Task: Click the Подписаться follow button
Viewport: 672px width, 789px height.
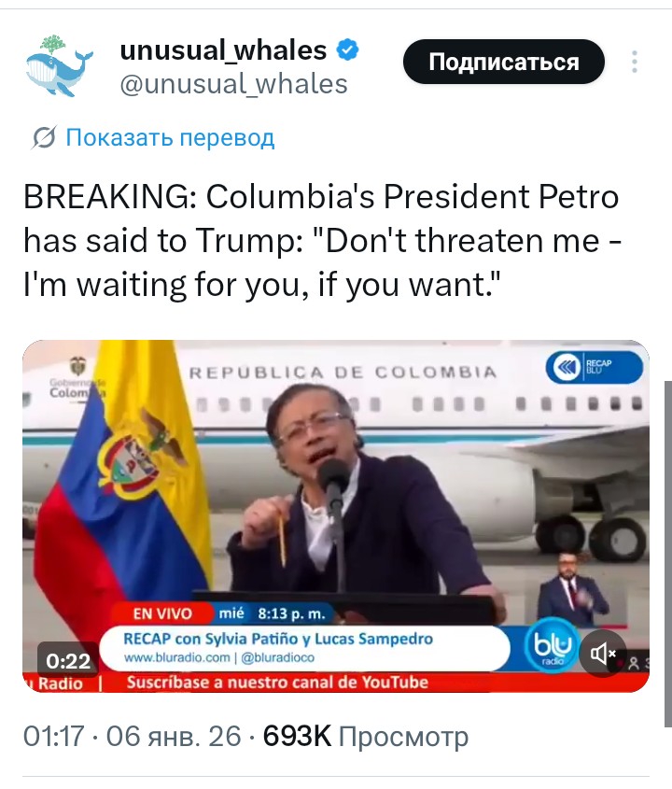Action: [x=503, y=62]
